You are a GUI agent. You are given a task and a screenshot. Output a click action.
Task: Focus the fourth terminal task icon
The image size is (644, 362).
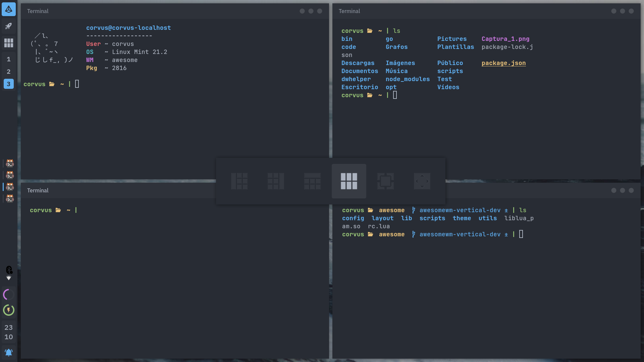coord(10,198)
